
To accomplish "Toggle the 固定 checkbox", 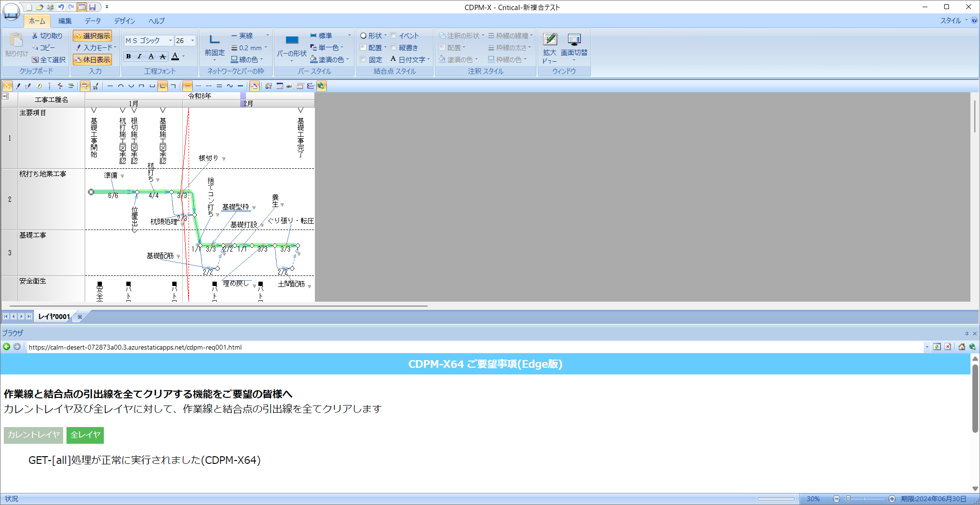I will tap(364, 59).
